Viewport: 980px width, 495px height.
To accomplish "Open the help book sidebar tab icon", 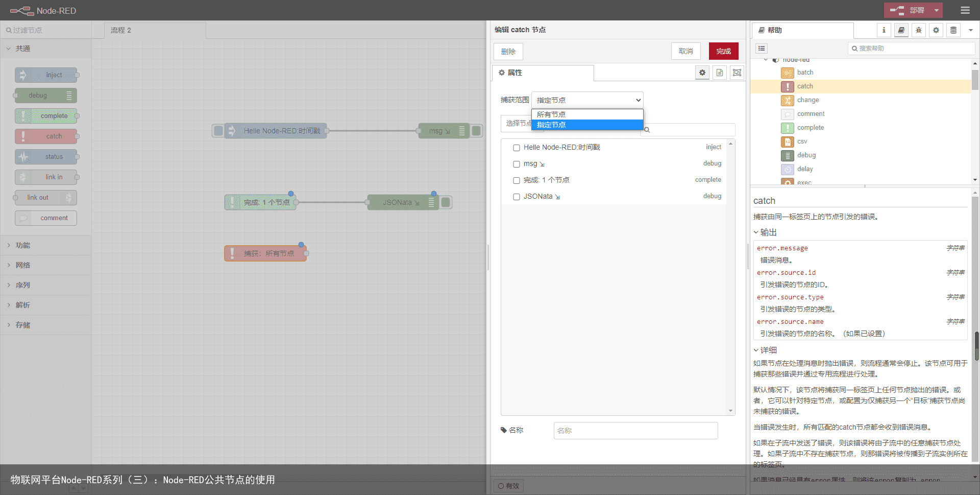I will tap(901, 30).
